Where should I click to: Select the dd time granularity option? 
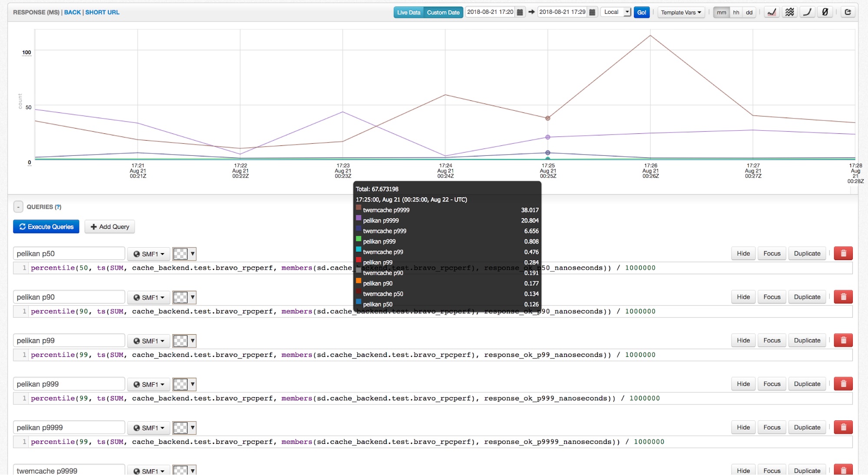(749, 12)
